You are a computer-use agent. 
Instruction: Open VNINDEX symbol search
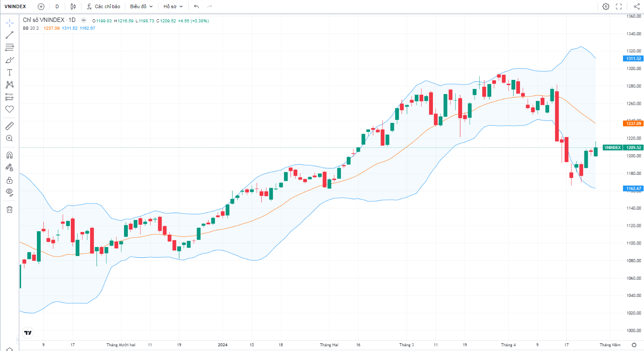pyautogui.click(x=15, y=6)
